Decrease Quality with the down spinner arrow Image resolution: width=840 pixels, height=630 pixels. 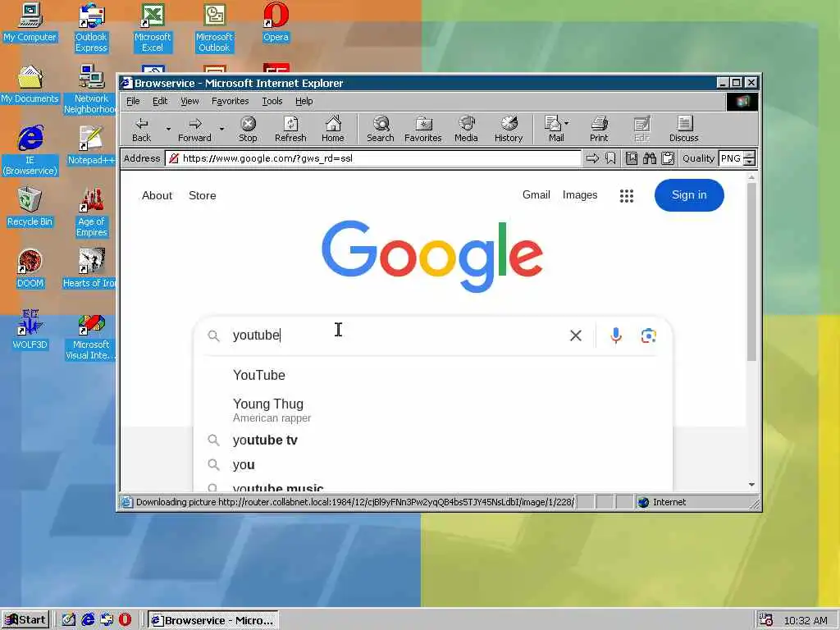tap(750, 162)
